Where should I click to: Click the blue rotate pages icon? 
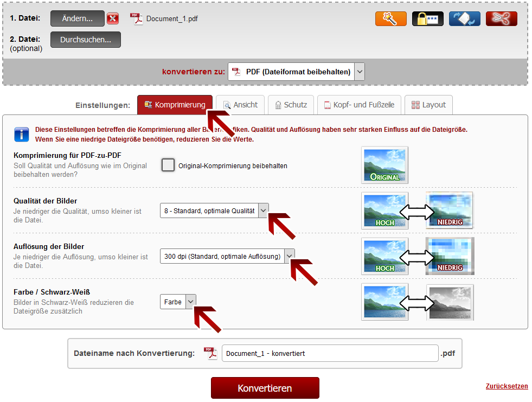pos(464,18)
